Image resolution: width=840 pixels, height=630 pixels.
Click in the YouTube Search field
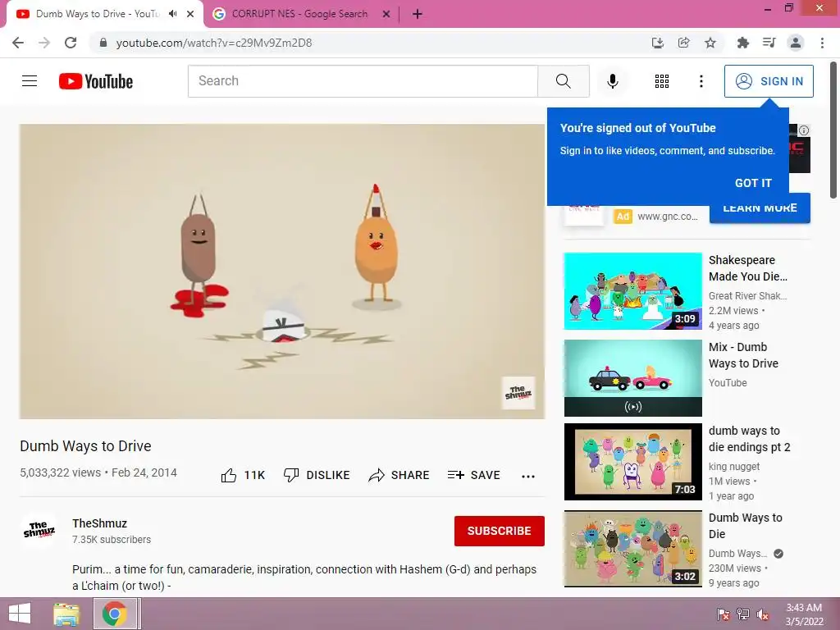tap(363, 81)
